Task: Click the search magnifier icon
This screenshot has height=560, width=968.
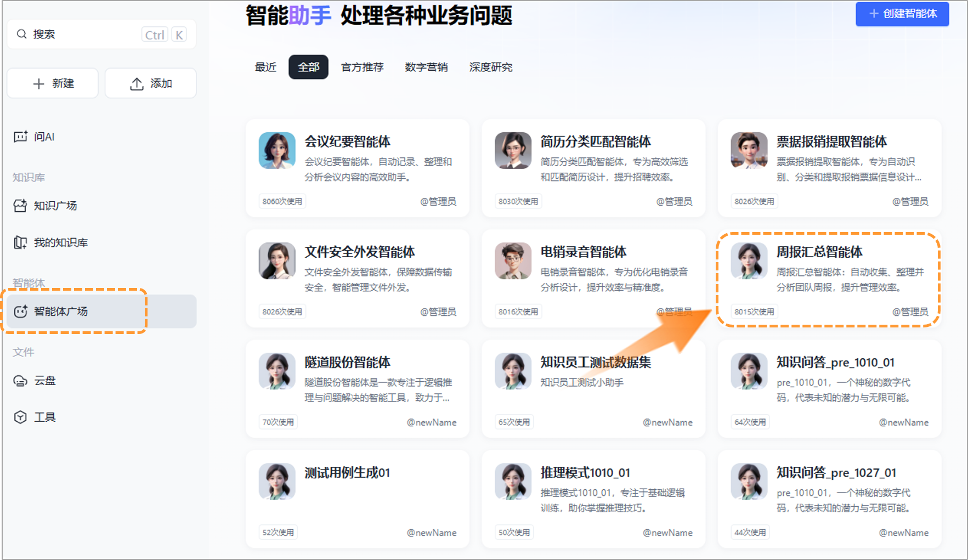Action: (22, 33)
